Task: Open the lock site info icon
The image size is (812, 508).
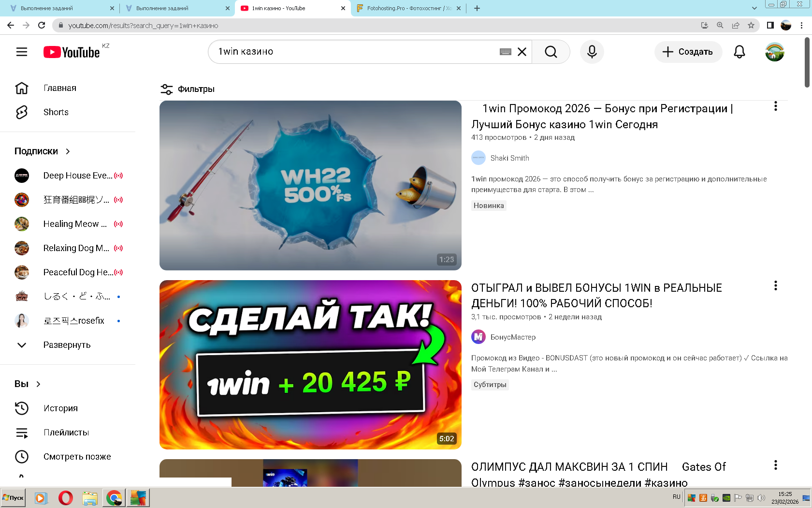Action: point(60,26)
